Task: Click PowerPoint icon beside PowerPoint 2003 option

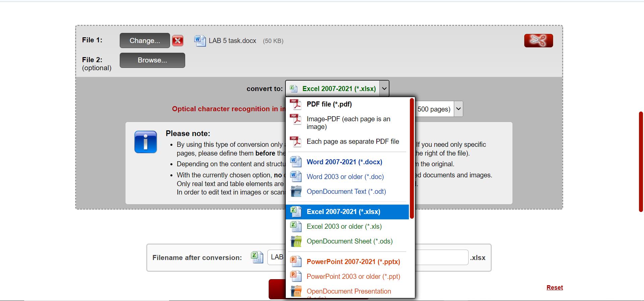Action: (x=296, y=276)
